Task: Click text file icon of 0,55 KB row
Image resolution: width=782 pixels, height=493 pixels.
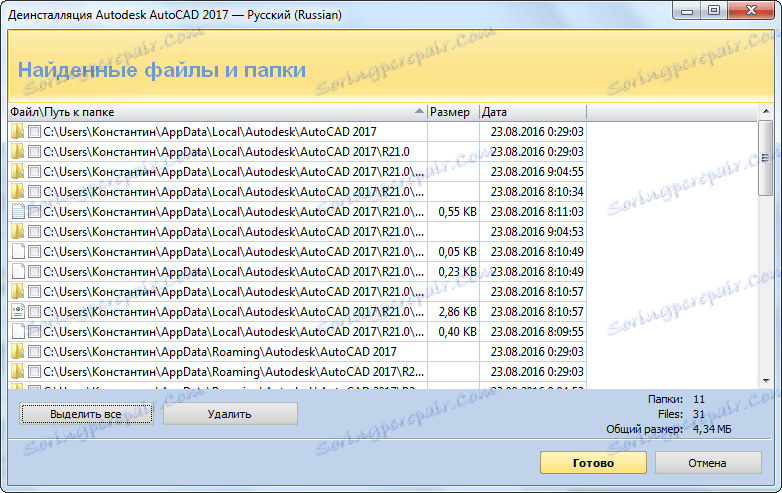Action: (x=18, y=211)
